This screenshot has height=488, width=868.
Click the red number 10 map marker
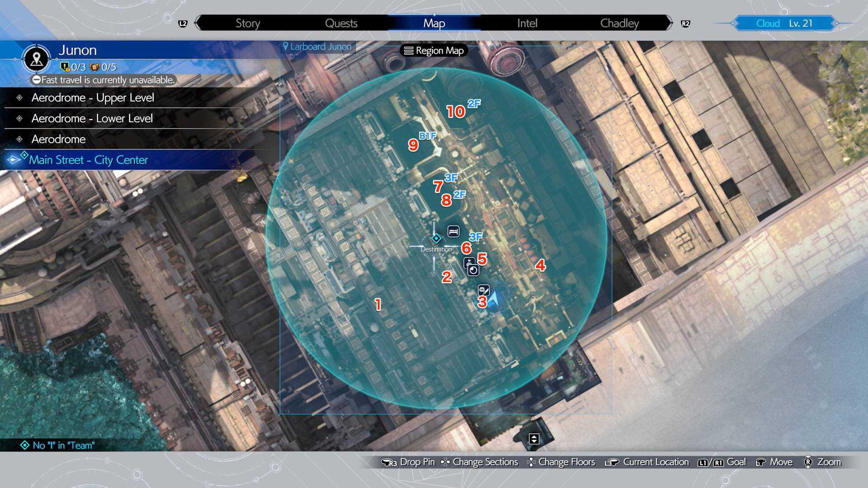[455, 112]
